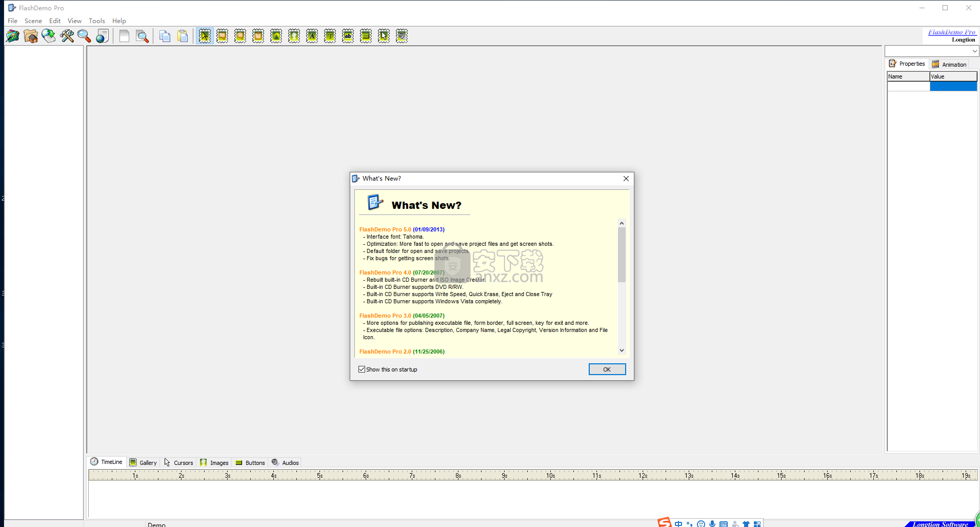The image size is (980, 527).
Task: Select the white cursor stamp tool
Action: (384, 36)
